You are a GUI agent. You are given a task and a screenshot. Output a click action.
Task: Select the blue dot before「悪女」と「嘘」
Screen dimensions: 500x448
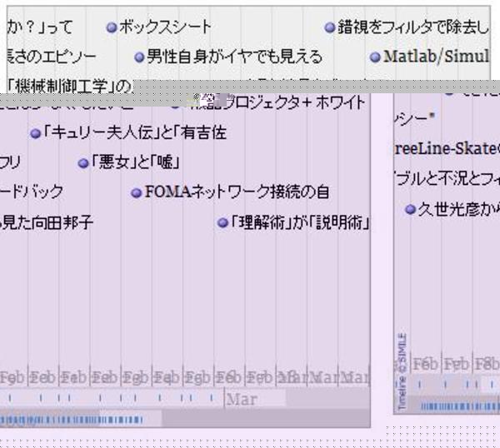pyautogui.click(x=82, y=162)
